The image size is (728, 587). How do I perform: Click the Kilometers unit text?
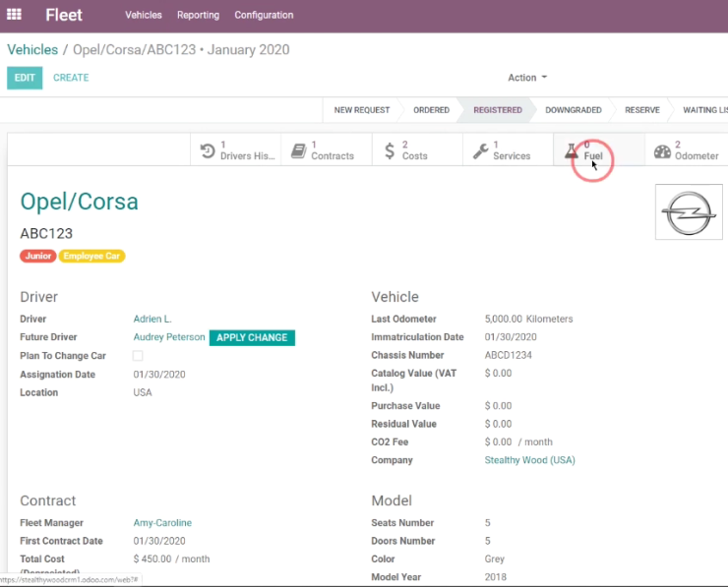pyautogui.click(x=549, y=319)
